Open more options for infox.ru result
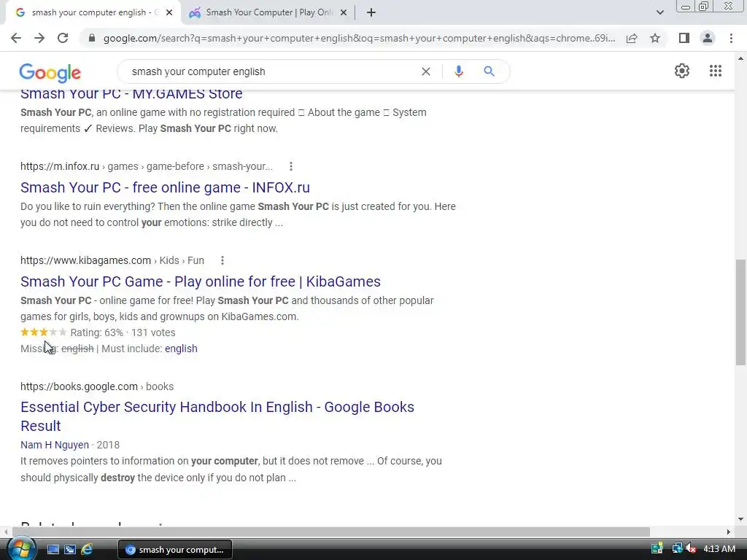Image resolution: width=747 pixels, height=560 pixels. [291, 166]
